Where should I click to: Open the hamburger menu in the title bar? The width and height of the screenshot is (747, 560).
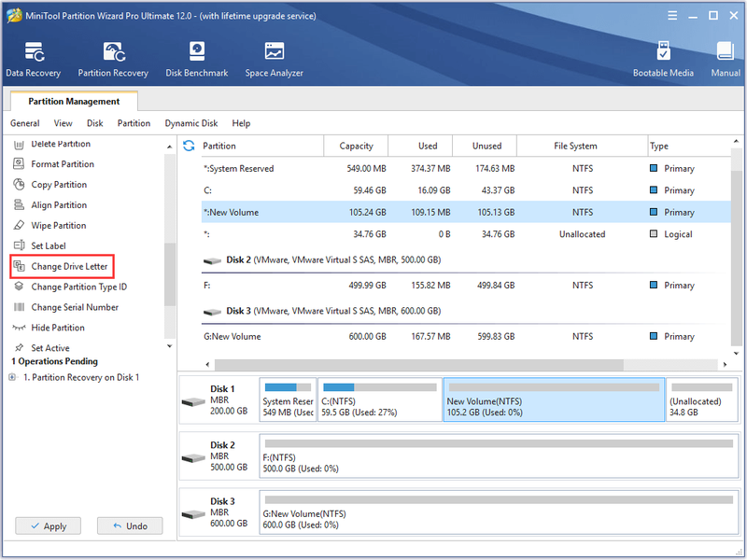pos(672,16)
